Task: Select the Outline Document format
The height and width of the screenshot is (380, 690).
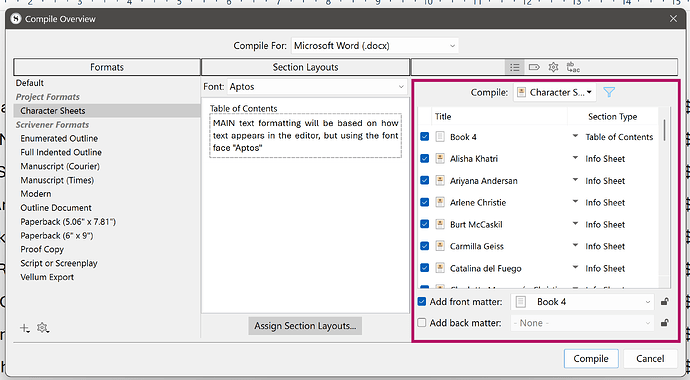Action: point(56,208)
